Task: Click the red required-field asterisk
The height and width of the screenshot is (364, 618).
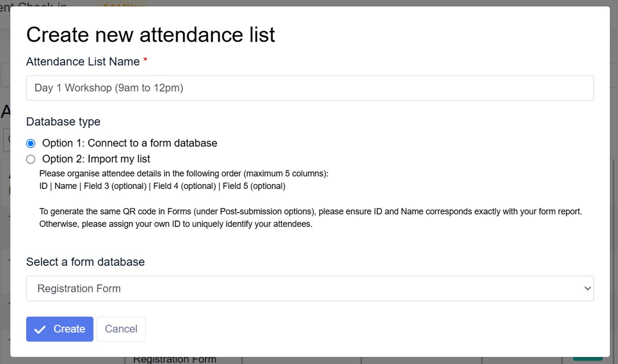Action: pos(145,61)
